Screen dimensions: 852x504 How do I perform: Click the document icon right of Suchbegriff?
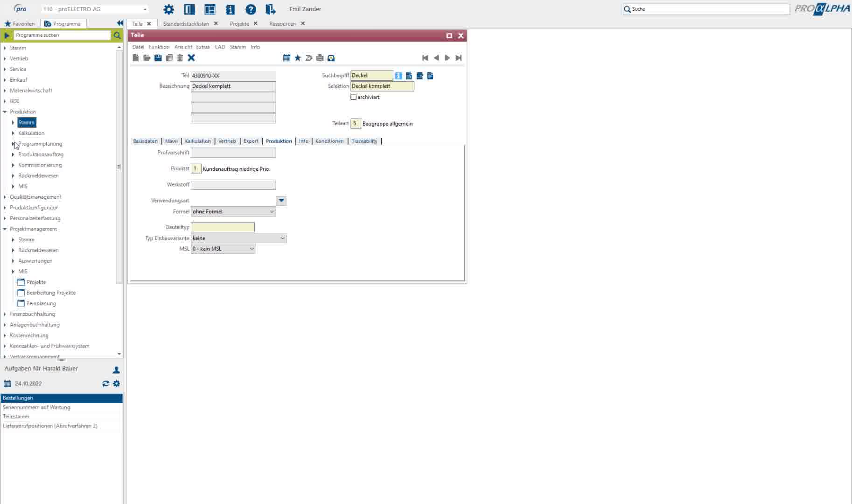click(x=430, y=76)
